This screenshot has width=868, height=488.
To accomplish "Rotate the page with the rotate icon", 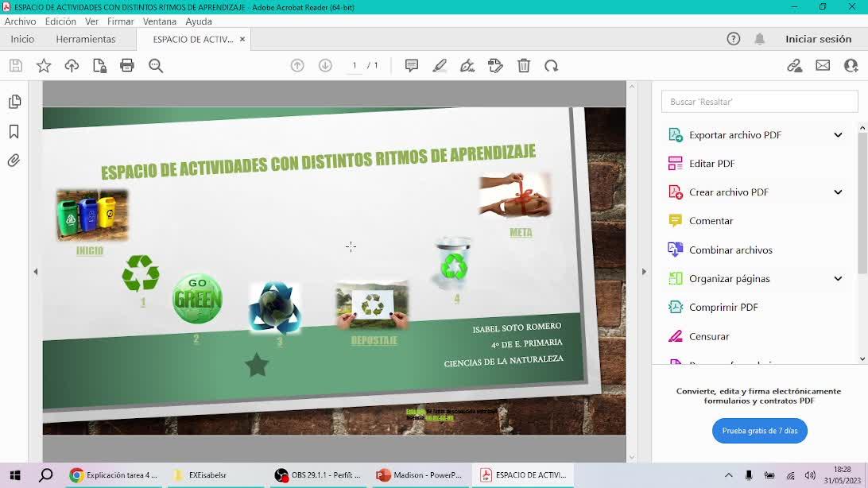I will click(552, 66).
